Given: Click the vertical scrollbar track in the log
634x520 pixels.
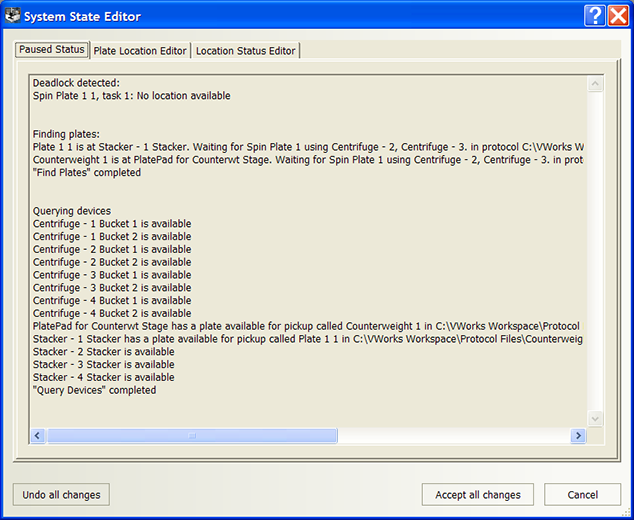Looking at the screenshot, I should coord(596,250).
